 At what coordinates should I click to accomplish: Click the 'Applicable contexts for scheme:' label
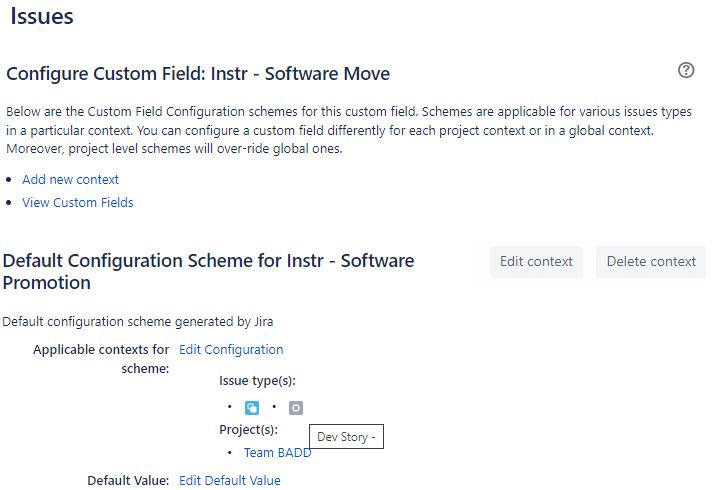tap(101, 359)
